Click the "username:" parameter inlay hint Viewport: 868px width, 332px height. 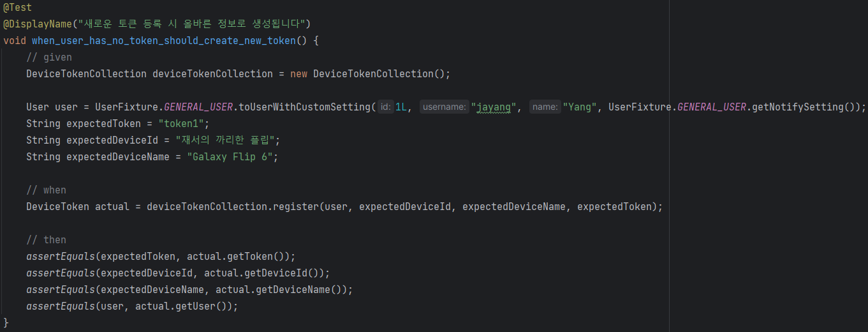click(x=444, y=107)
